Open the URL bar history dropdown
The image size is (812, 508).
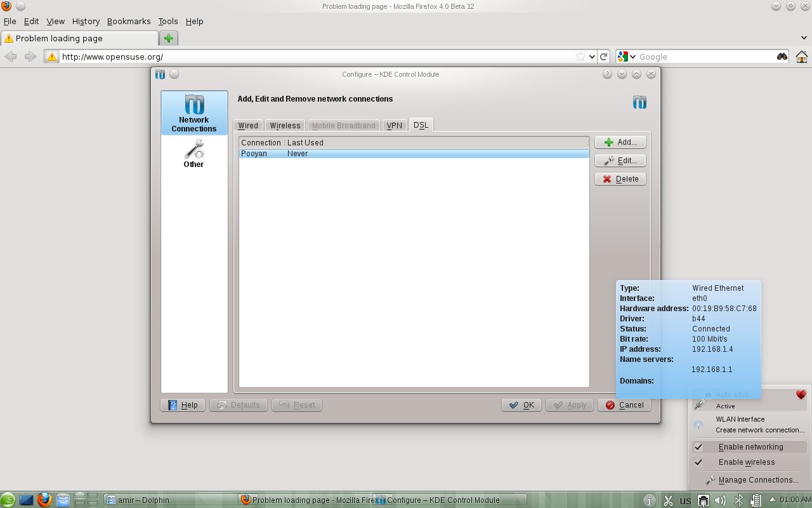click(593, 57)
